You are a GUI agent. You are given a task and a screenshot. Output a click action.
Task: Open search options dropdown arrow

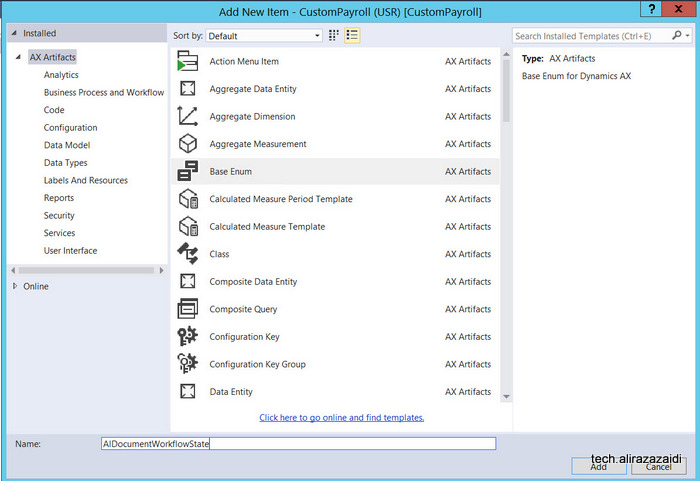pyautogui.click(x=688, y=35)
